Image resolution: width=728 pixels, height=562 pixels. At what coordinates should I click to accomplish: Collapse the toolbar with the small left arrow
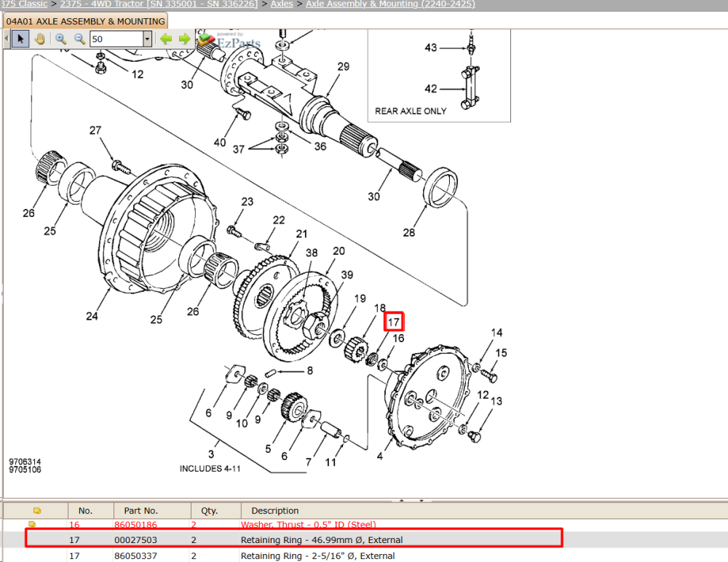pos(7,39)
